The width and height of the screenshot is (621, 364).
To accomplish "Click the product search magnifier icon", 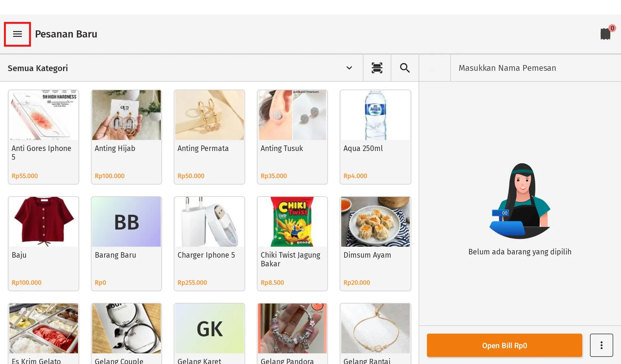I will pos(405,68).
